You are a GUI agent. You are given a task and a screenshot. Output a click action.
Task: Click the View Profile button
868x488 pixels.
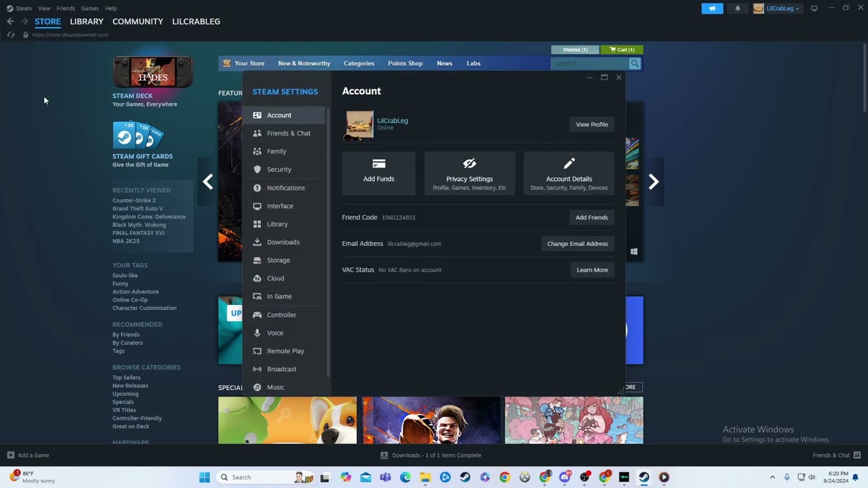(591, 124)
